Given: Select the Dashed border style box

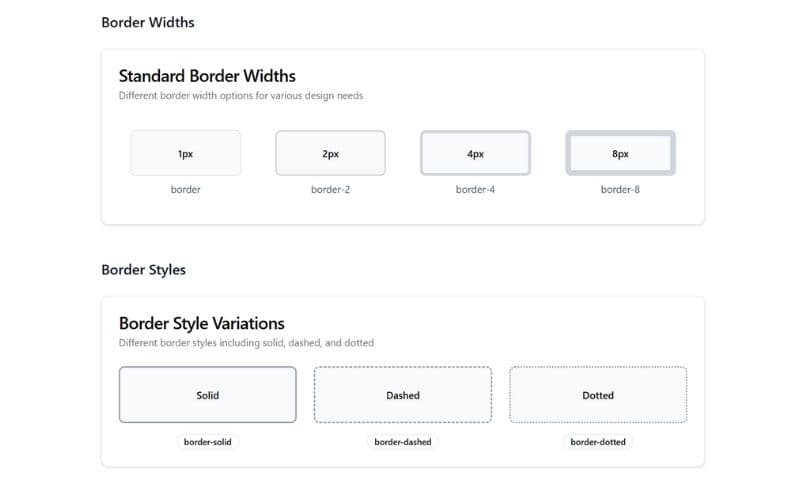Looking at the screenshot, I should [x=403, y=395].
